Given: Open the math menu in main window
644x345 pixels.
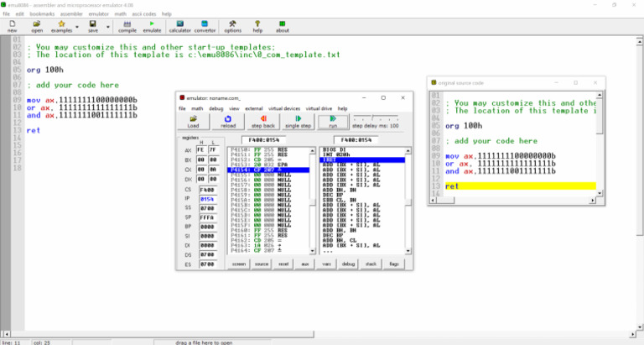Looking at the screenshot, I should [121, 14].
